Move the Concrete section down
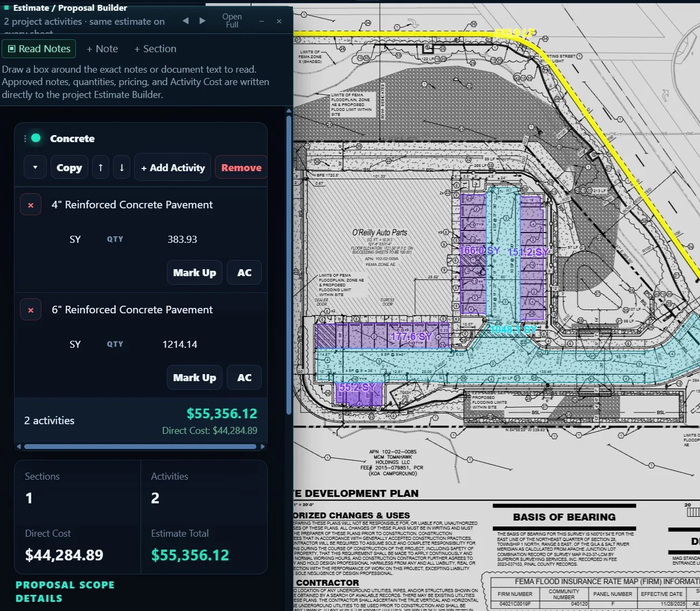Viewport: 700px width, 611px height. [x=122, y=167]
